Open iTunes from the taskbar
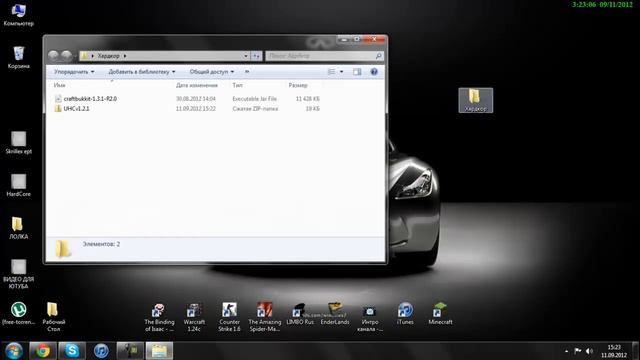 pos(101,351)
